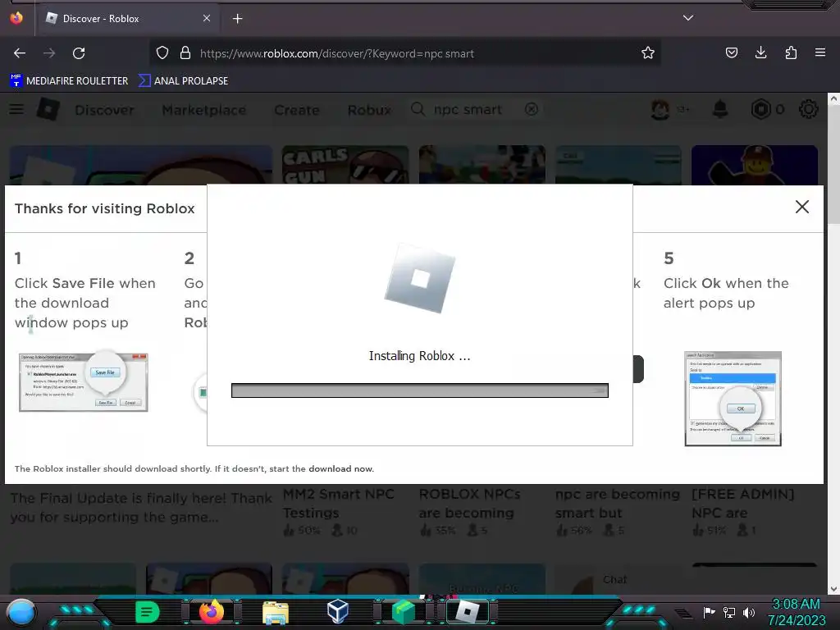Viewport: 840px width, 630px height.
Task: Open the npc are becoming smart but game
Action: pos(618,503)
